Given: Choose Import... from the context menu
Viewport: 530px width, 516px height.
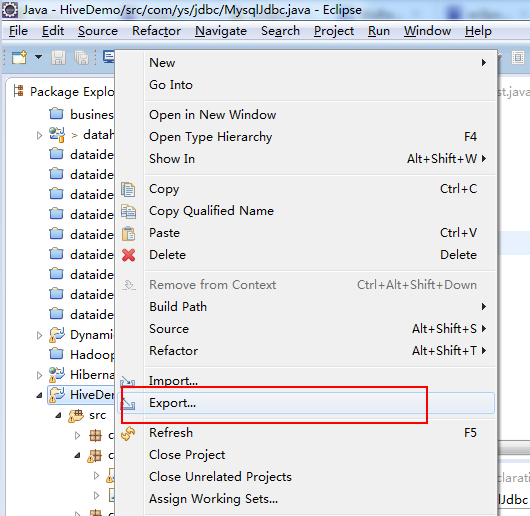Looking at the screenshot, I should point(306,381).
